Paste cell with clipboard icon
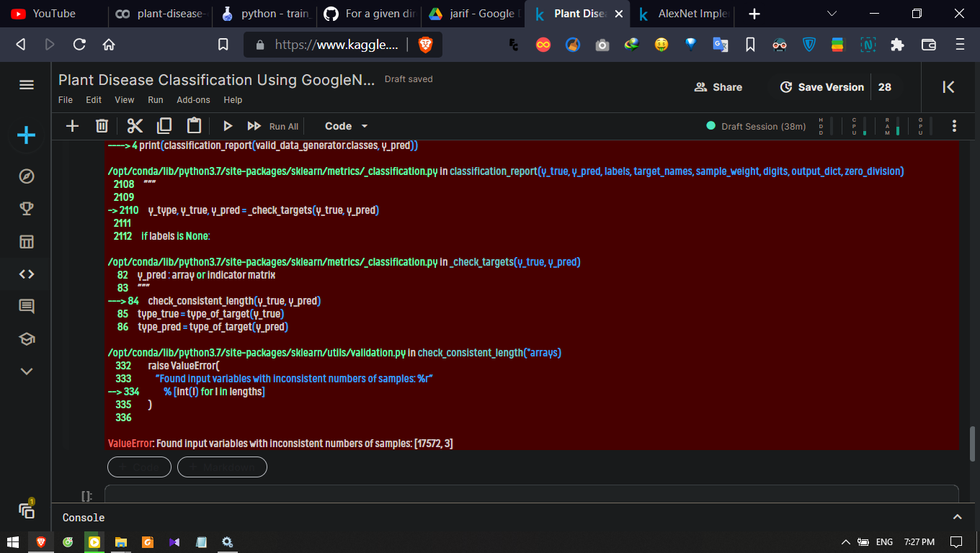 (194, 125)
